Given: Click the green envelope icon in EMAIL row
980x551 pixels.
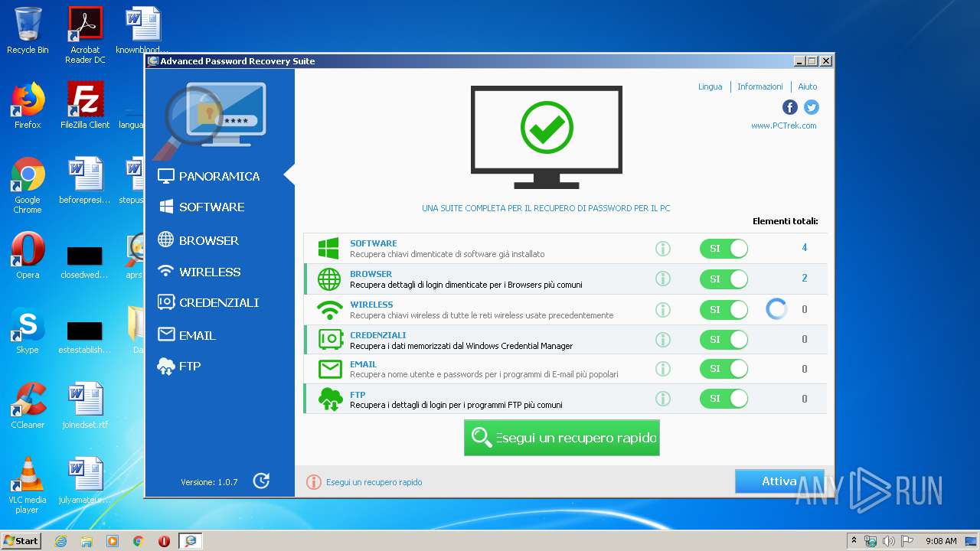Looking at the screenshot, I should tap(330, 370).
